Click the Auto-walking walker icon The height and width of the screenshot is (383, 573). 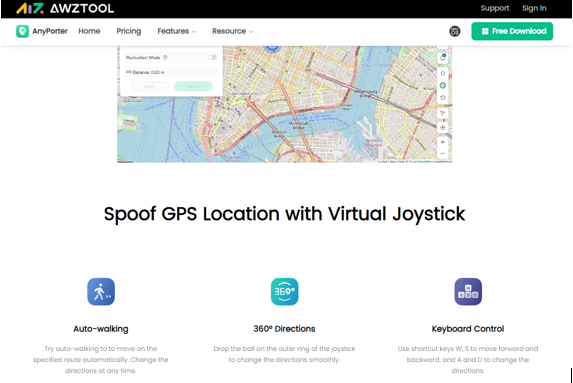tap(101, 292)
